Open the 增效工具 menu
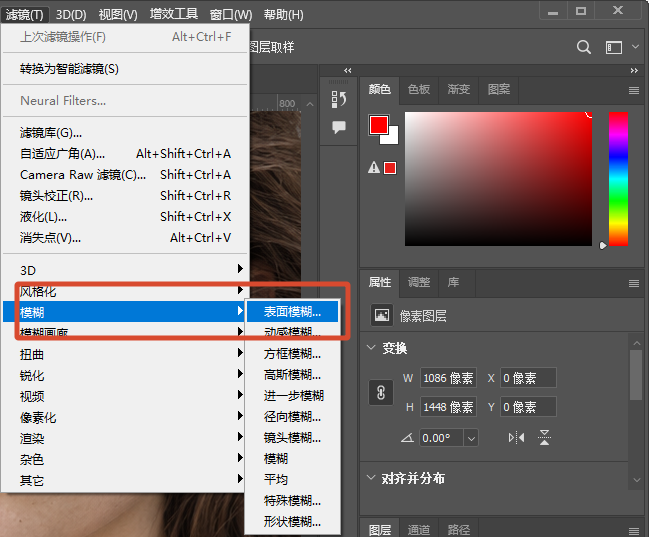Screen dimensions: 649x537 point(174,14)
